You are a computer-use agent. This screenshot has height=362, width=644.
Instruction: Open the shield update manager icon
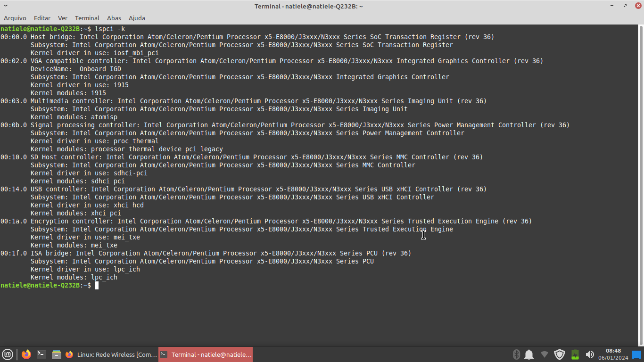[560, 354]
